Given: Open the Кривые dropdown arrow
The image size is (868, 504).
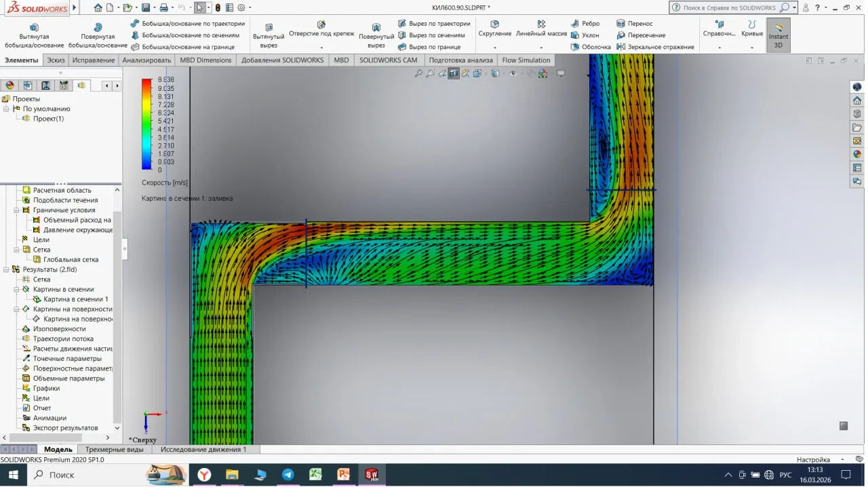Looking at the screenshot, I should tap(751, 47).
